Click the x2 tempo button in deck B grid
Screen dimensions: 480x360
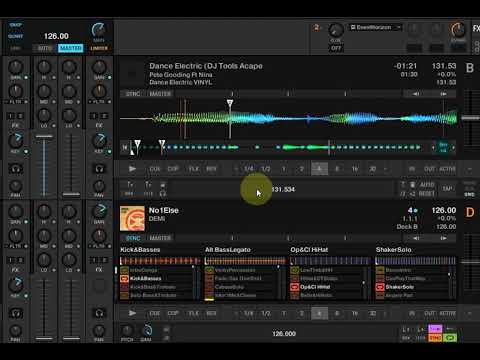412,194
